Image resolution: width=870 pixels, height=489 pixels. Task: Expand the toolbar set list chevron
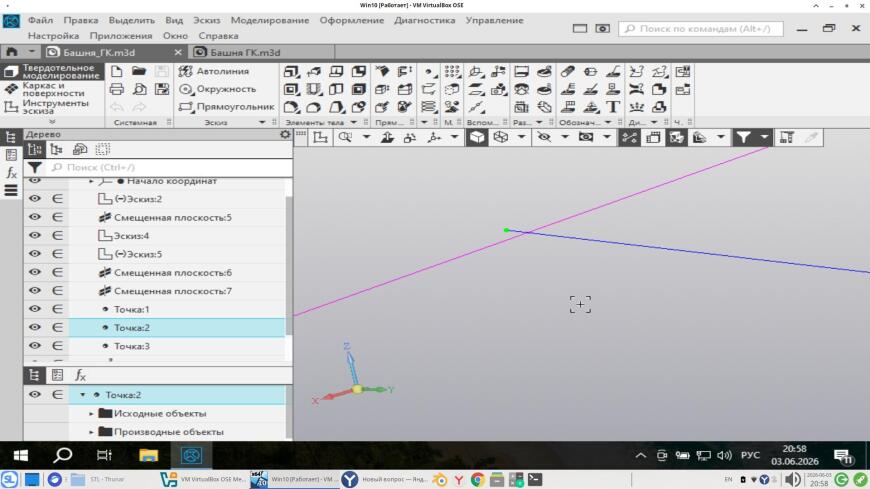(x=52, y=121)
